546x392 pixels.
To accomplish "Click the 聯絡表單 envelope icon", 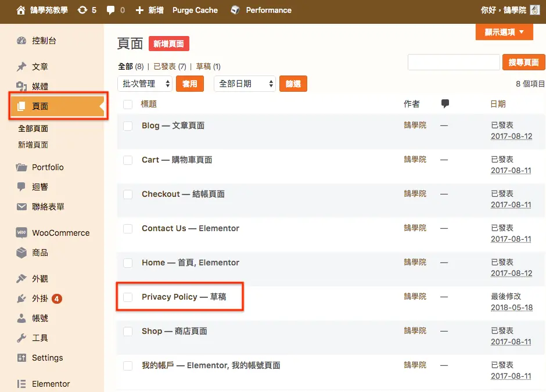I will [x=21, y=207].
